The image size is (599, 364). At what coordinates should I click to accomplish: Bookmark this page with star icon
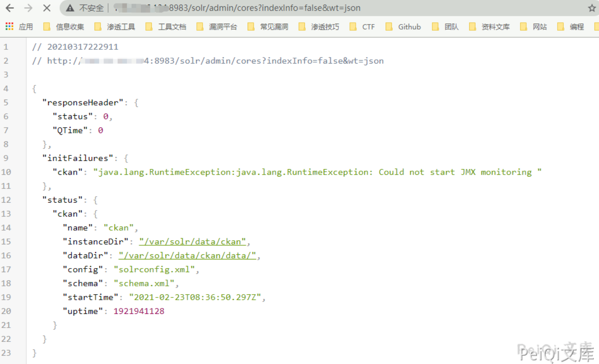(592, 8)
